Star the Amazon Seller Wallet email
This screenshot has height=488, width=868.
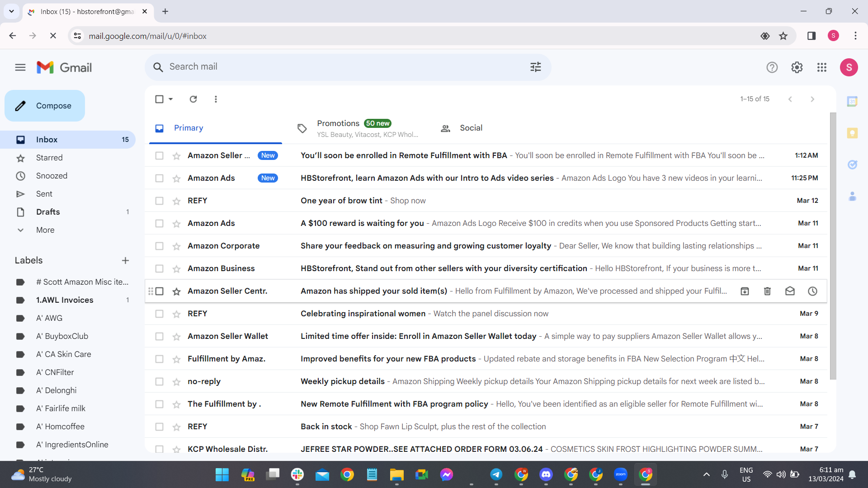[176, 337]
